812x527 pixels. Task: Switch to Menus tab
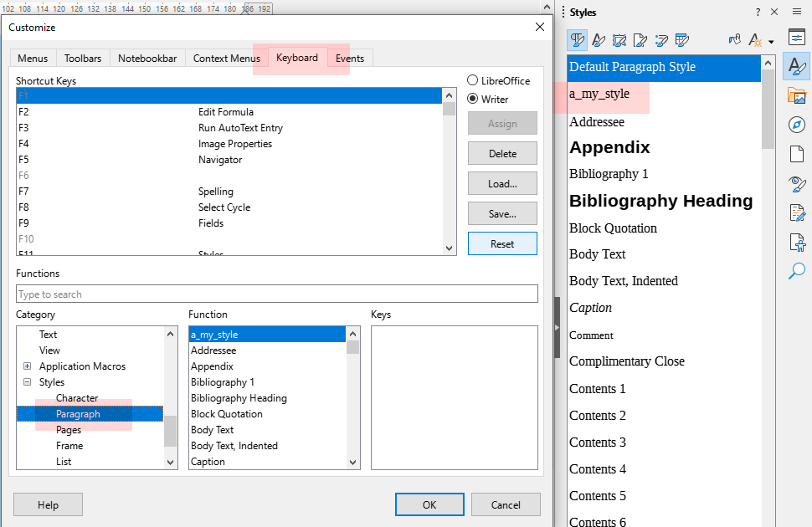33,58
